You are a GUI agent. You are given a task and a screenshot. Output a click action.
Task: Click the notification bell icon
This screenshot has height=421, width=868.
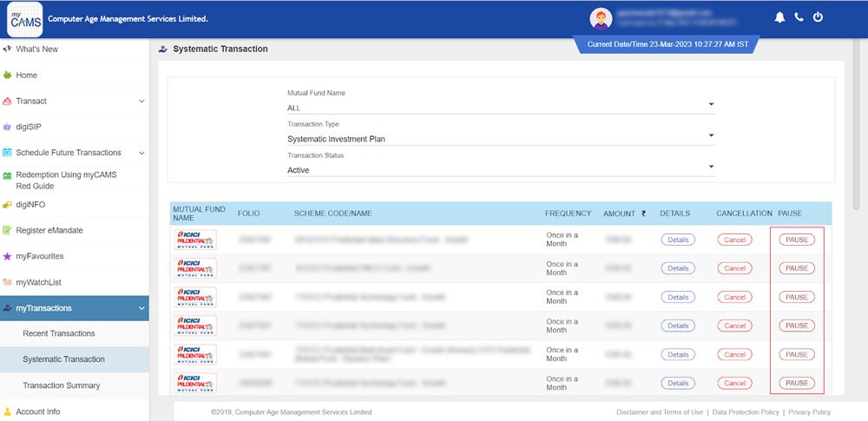779,17
